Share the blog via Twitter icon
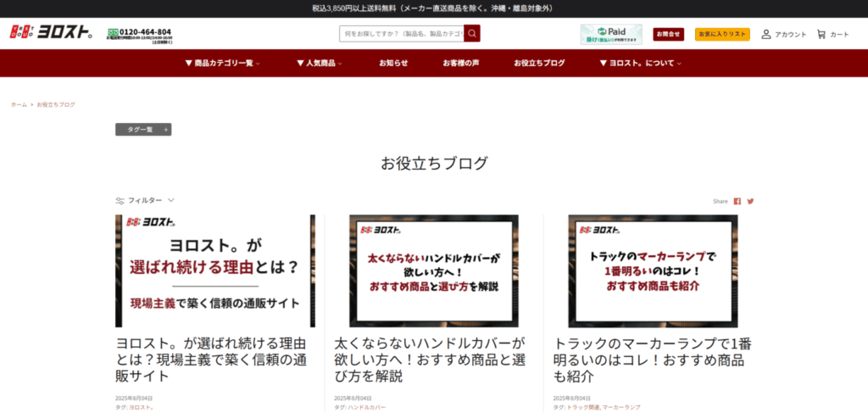The height and width of the screenshot is (413, 868). coord(751,202)
